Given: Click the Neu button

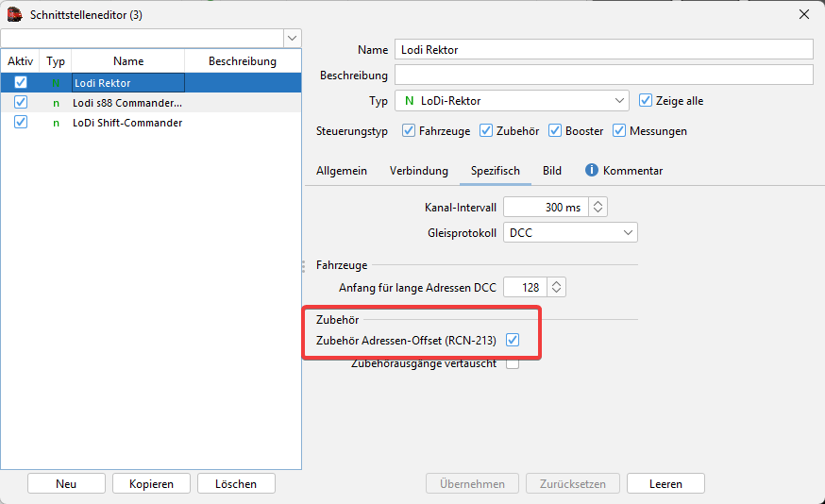Looking at the screenshot, I should pyautogui.click(x=66, y=483).
